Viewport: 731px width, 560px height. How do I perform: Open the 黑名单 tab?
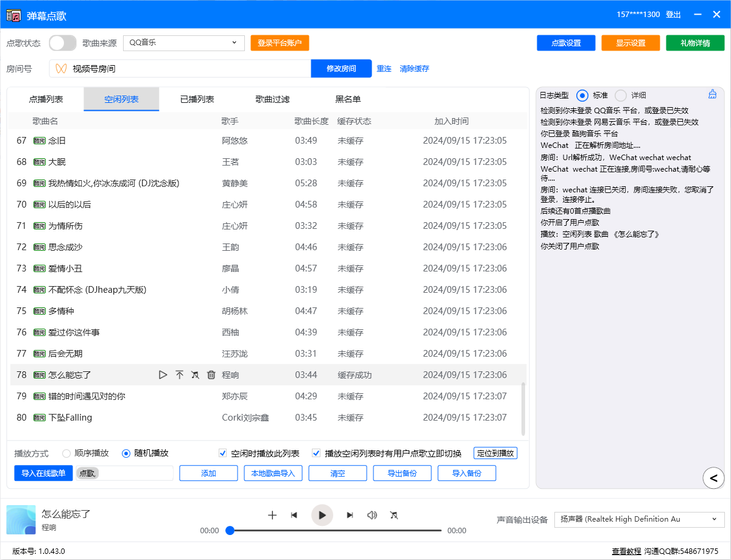348,99
